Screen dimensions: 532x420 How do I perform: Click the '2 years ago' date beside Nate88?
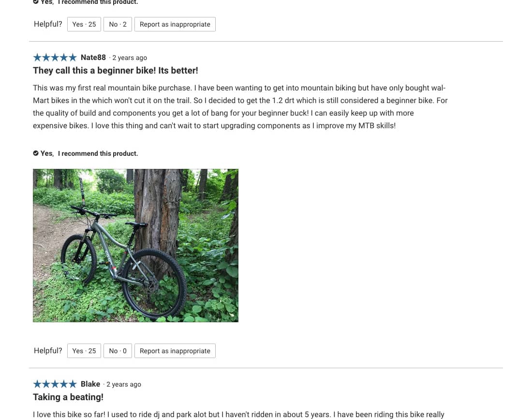[130, 58]
